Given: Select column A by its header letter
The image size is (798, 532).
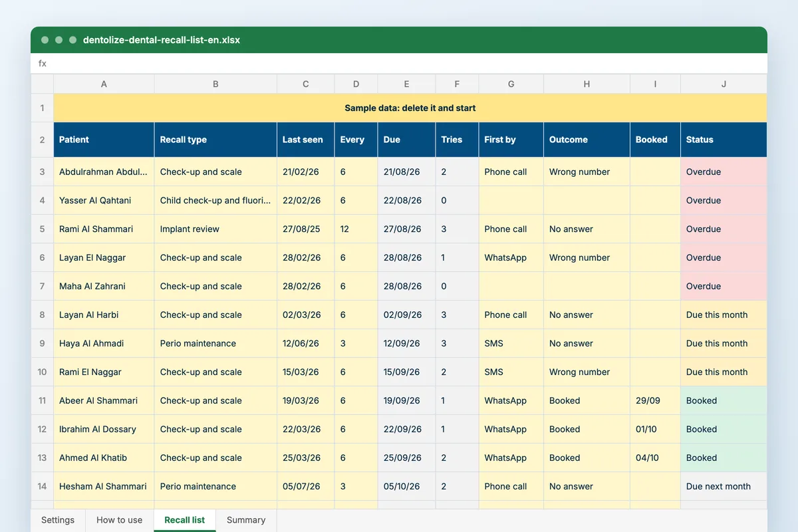Looking at the screenshot, I should 104,84.
